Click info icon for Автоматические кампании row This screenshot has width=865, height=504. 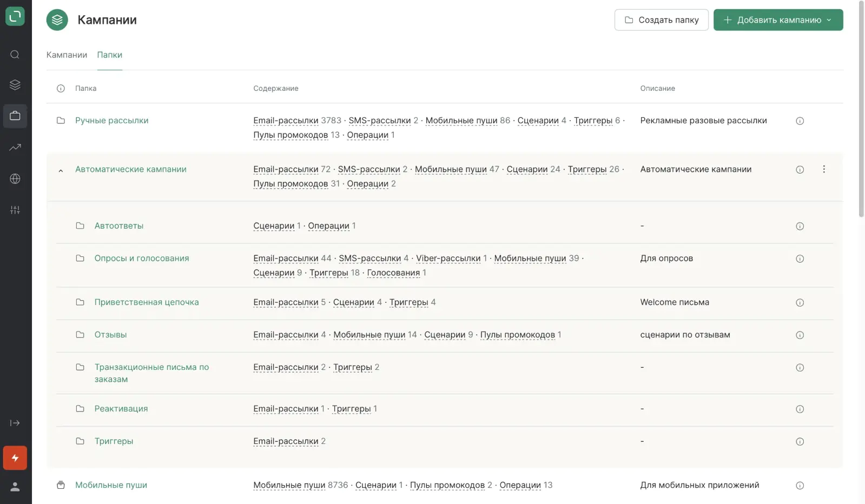click(x=800, y=170)
